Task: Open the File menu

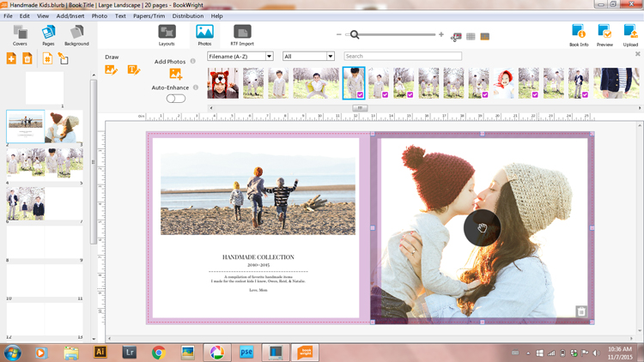Action: (x=9, y=16)
